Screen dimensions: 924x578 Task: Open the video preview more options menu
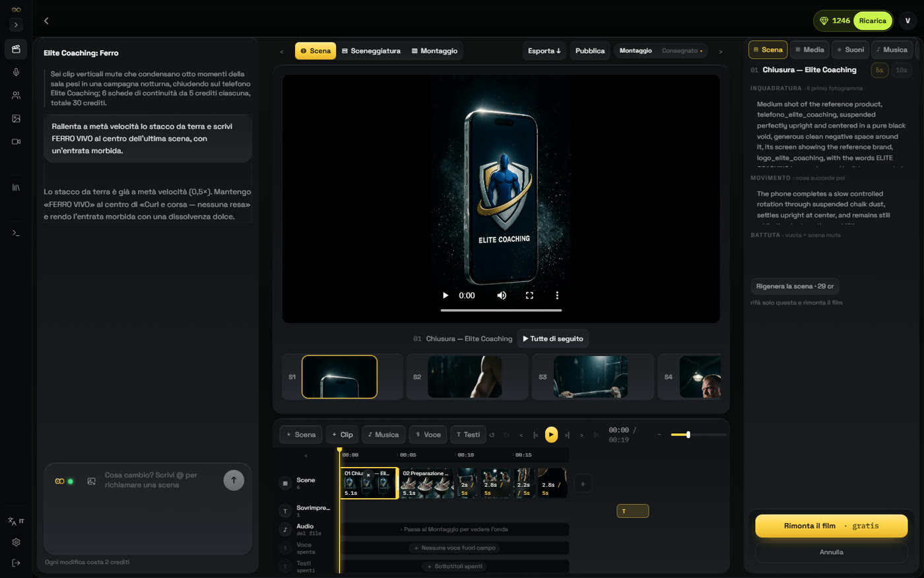point(557,295)
